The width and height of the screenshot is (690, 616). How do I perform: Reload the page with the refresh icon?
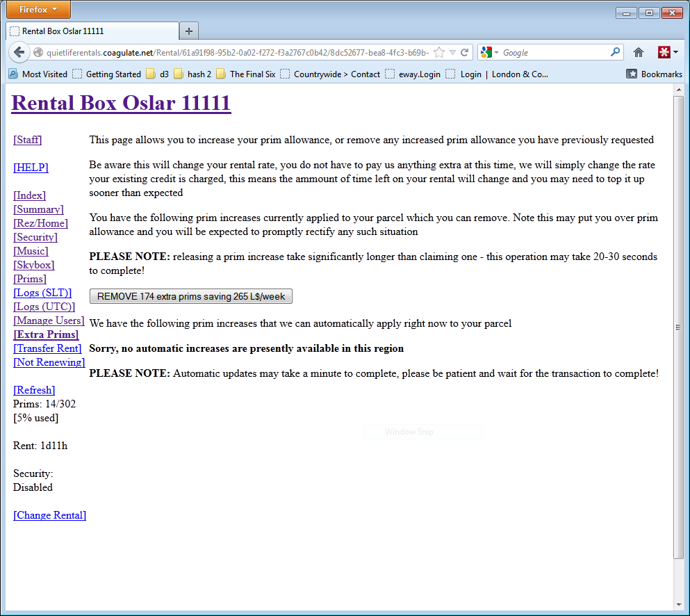[464, 52]
